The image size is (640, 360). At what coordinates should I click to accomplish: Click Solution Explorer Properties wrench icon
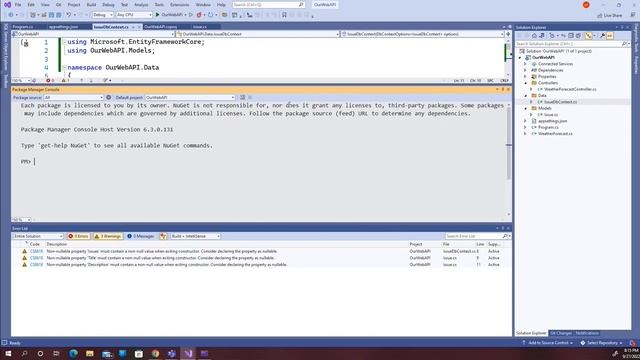[x=602, y=36]
